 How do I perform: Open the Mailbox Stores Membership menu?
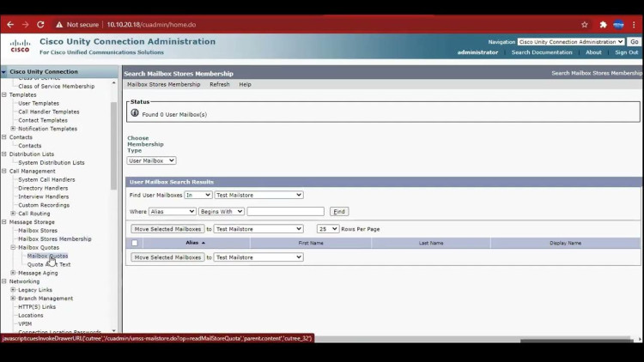click(x=163, y=85)
